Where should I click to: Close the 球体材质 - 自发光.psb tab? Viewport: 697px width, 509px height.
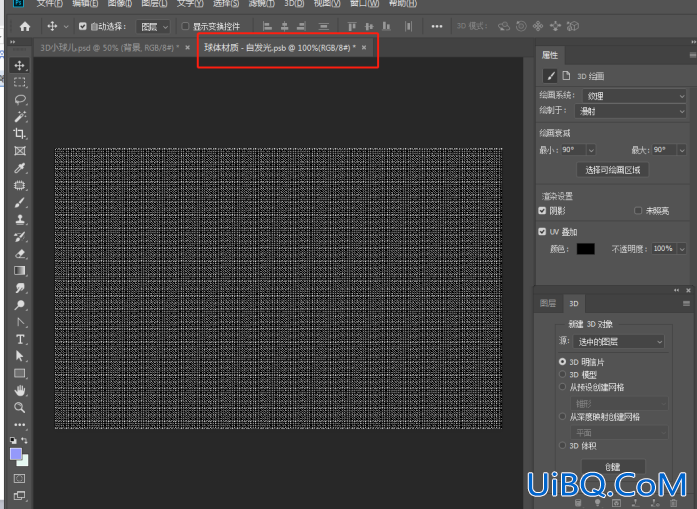pos(364,48)
